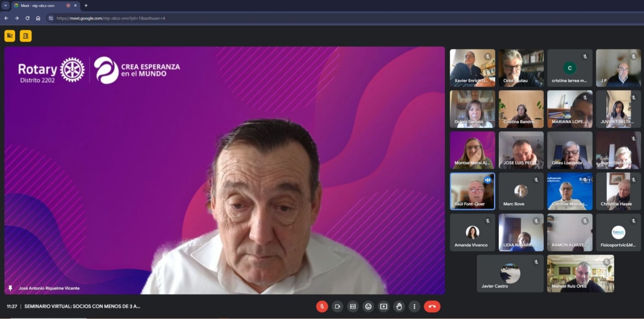644x319 pixels.
Task: Select the Montse Moral participant tile
Action: pos(472,150)
